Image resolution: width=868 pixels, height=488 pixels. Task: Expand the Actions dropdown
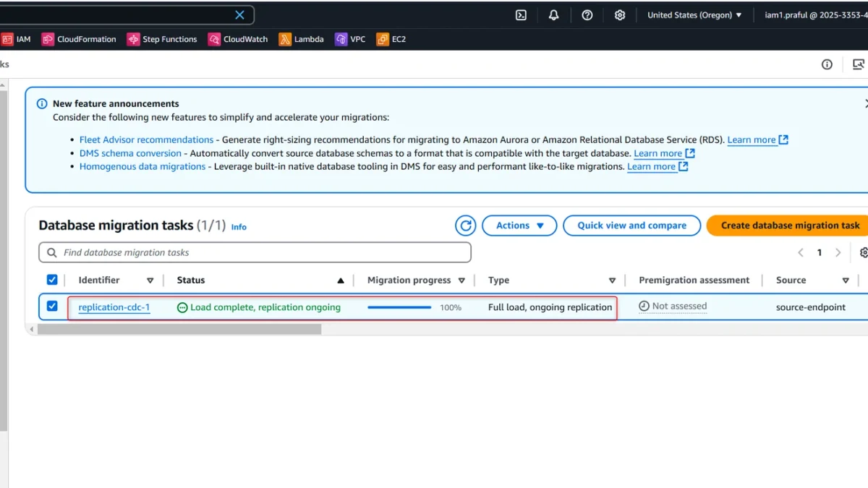tap(519, 226)
